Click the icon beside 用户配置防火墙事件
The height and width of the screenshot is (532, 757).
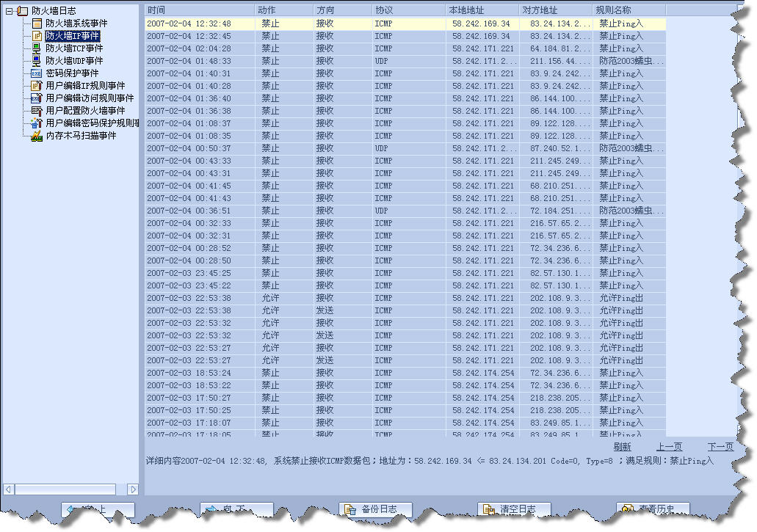click(37, 111)
